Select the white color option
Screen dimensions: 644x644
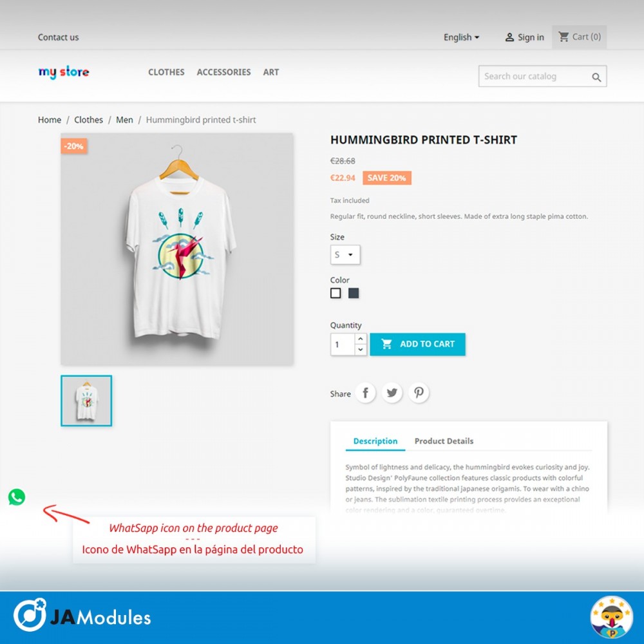click(336, 293)
